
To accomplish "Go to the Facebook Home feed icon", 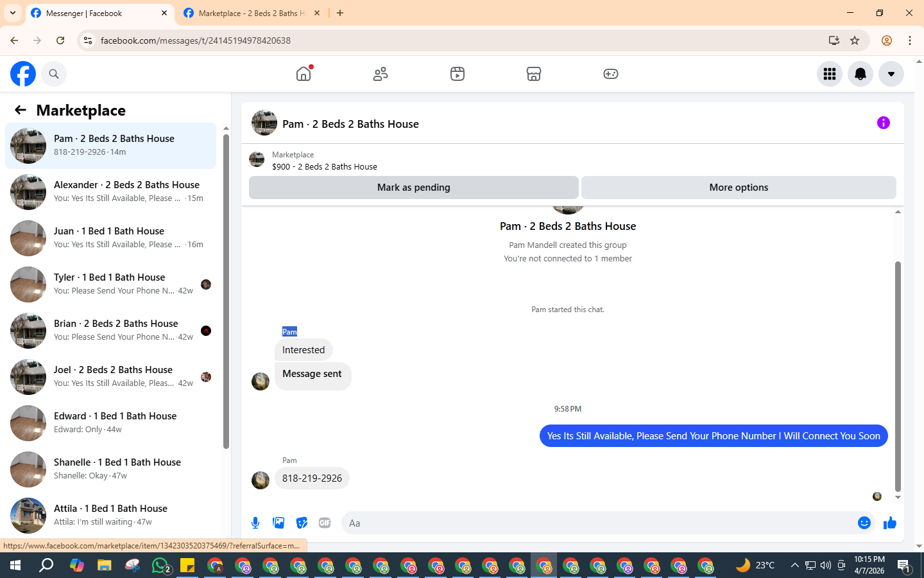I will (304, 74).
